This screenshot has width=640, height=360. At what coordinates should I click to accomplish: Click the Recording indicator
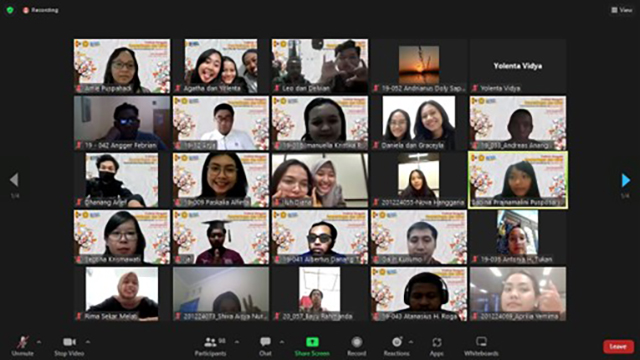click(x=41, y=10)
